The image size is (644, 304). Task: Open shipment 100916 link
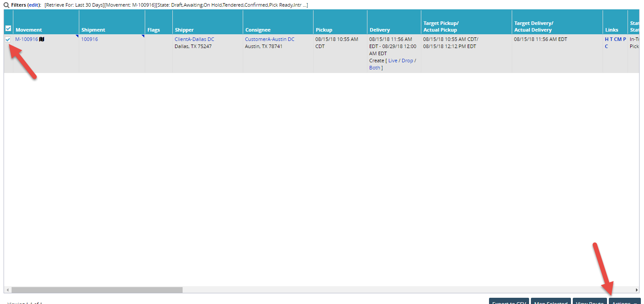click(x=90, y=39)
